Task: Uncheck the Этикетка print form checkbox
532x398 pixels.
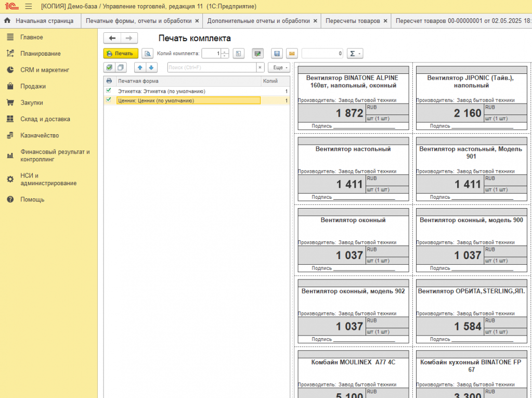Action: click(109, 91)
